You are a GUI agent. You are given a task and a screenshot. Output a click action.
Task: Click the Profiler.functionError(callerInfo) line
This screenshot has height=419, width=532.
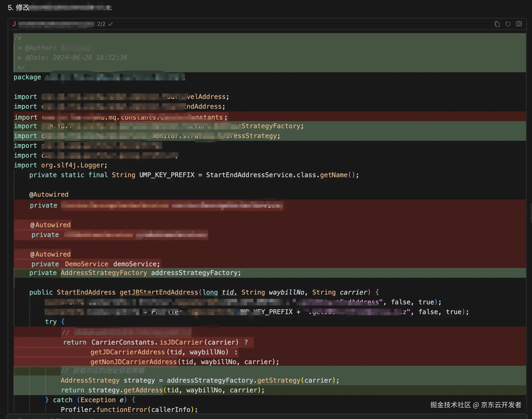pos(129,410)
